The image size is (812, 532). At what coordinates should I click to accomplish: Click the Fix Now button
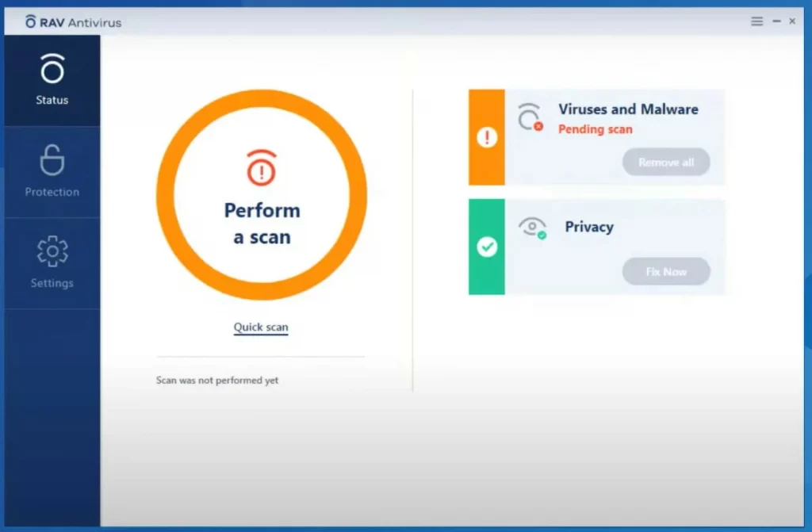tap(666, 271)
